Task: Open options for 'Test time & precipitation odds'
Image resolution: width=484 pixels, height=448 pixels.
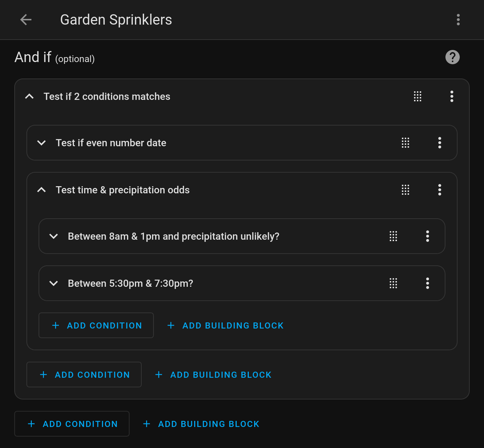Action: point(439,190)
